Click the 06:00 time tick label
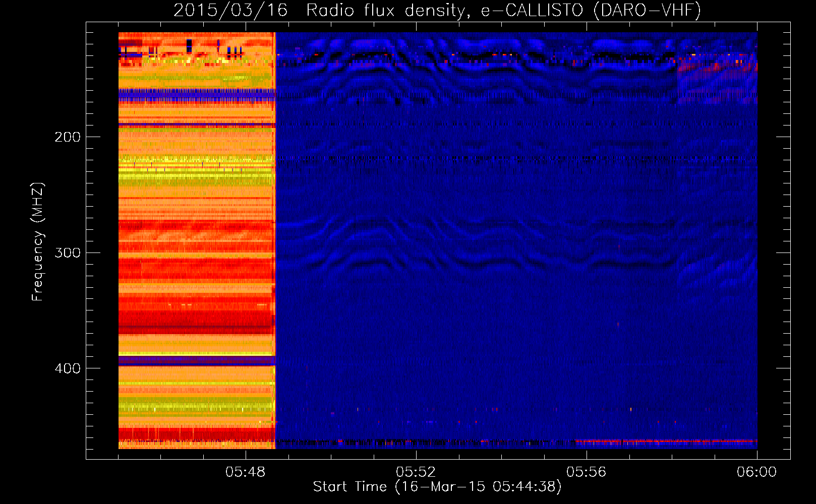Screen dimensions: 816x504 click(756, 472)
